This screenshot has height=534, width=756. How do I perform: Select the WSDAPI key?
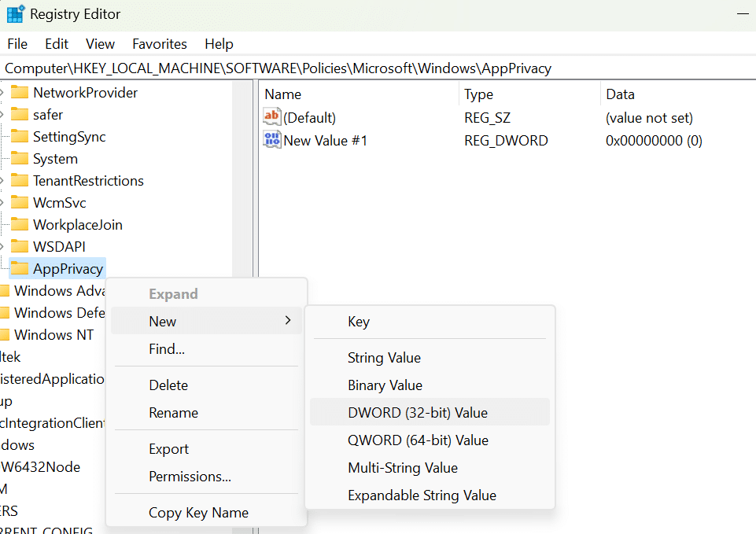(x=59, y=246)
